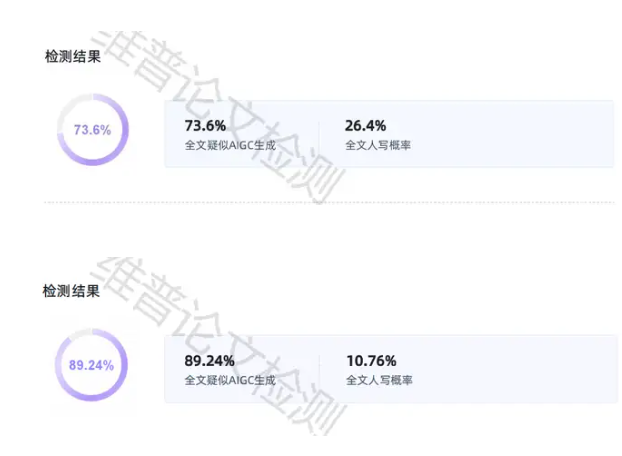
Task: Click 全文疑似AIGC生成 label in second result
Action: [230, 380]
